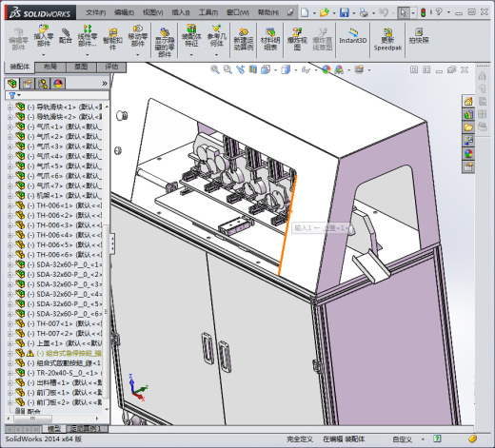
Task: Open the 工具 (Tools) menu
Action: 208,12
